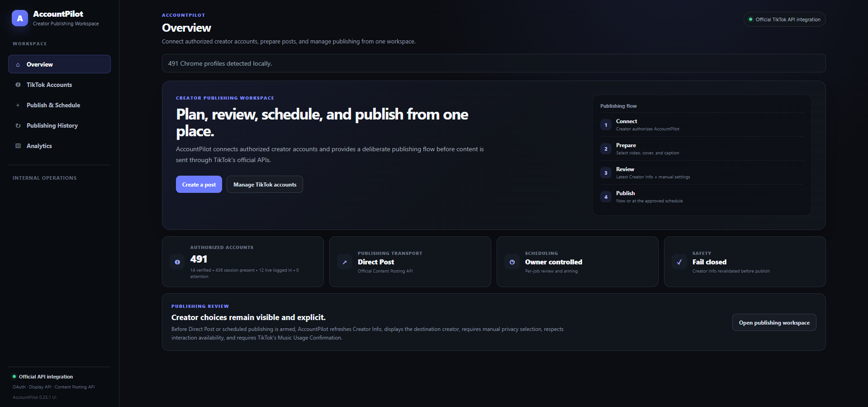Screen dimensions: 868x407
Task: Click the 'Creator Publishing Workspace' hero eyebrow label
Action: pyautogui.click(x=225, y=98)
